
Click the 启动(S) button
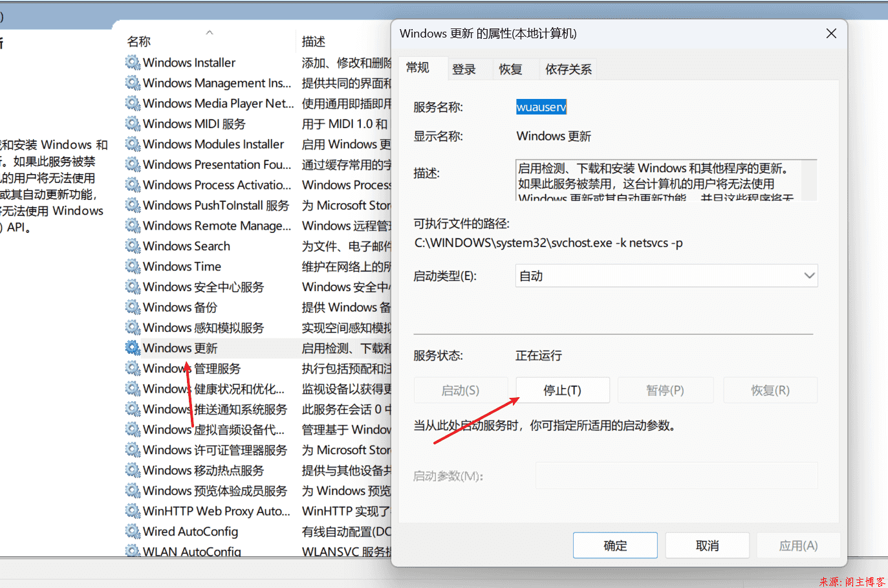click(x=460, y=390)
